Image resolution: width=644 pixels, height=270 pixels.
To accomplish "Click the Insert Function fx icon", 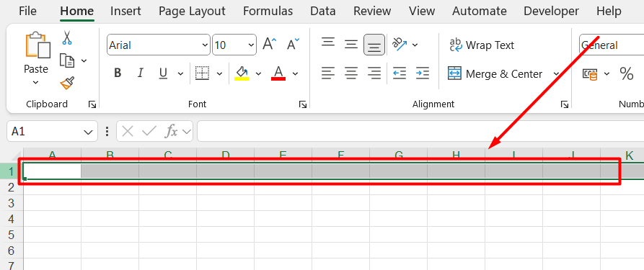I will pyautogui.click(x=171, y=131).
